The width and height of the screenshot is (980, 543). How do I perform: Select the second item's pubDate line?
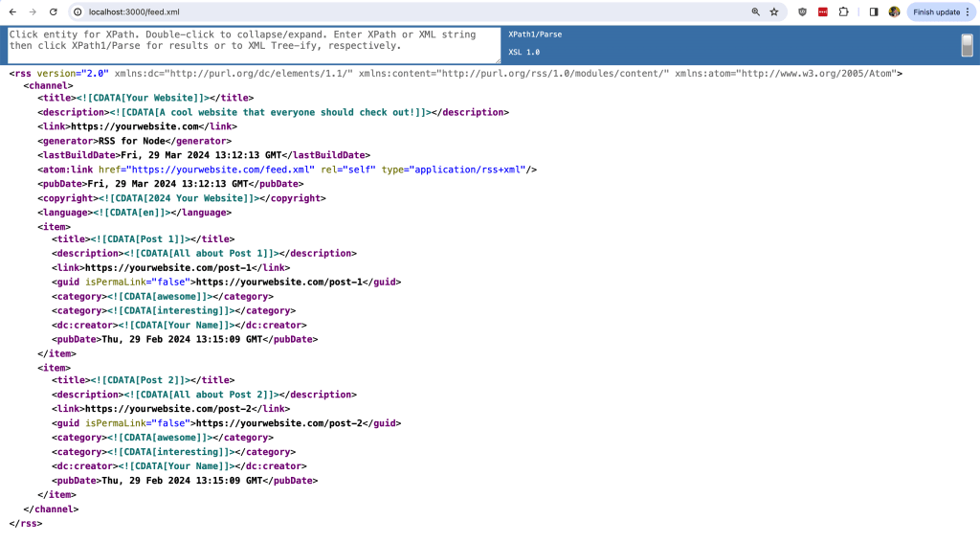click(x=185, y=481)
